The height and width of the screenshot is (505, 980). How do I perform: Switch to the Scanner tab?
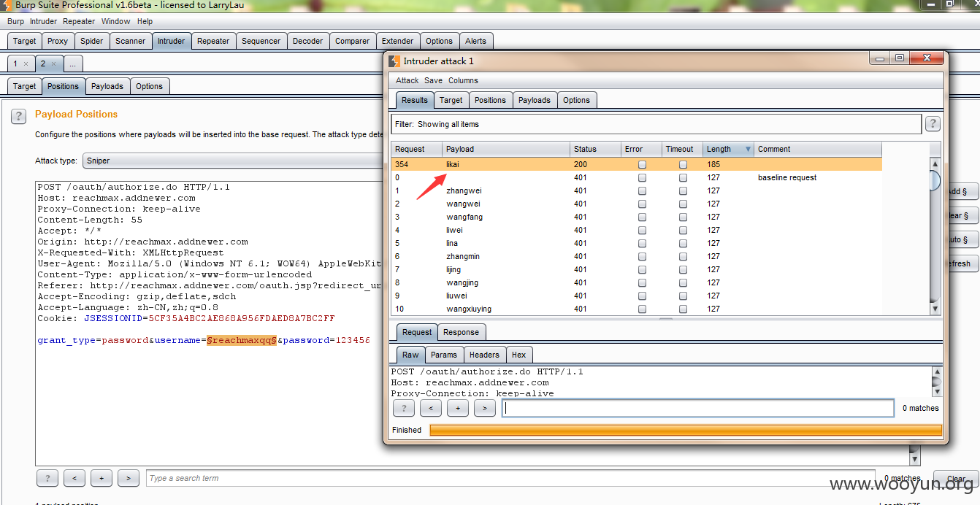pyautogui.click(x=131, y=42)
